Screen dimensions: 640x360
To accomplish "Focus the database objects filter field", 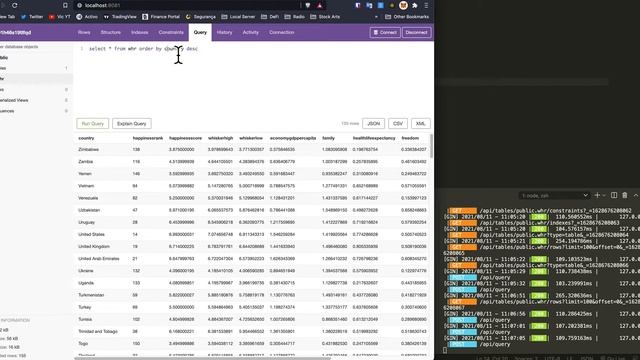I will click(x=35, y=47).
